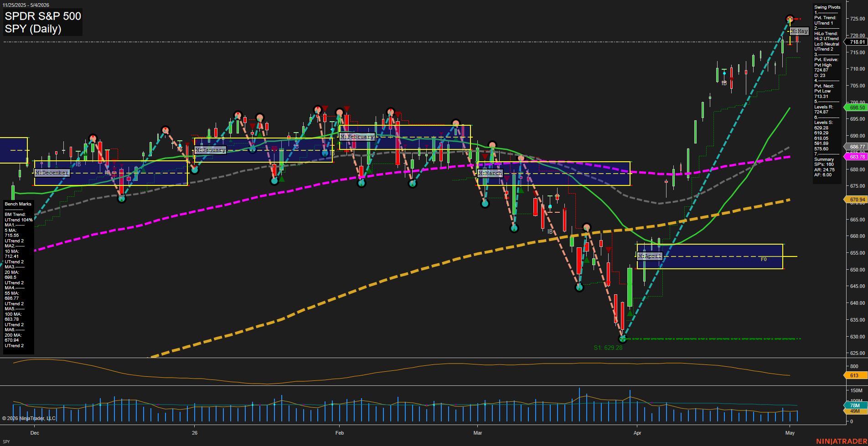Click the Mar label on the time axis
The height and width of the screenshot is (446, 868).
click(478, 433)
